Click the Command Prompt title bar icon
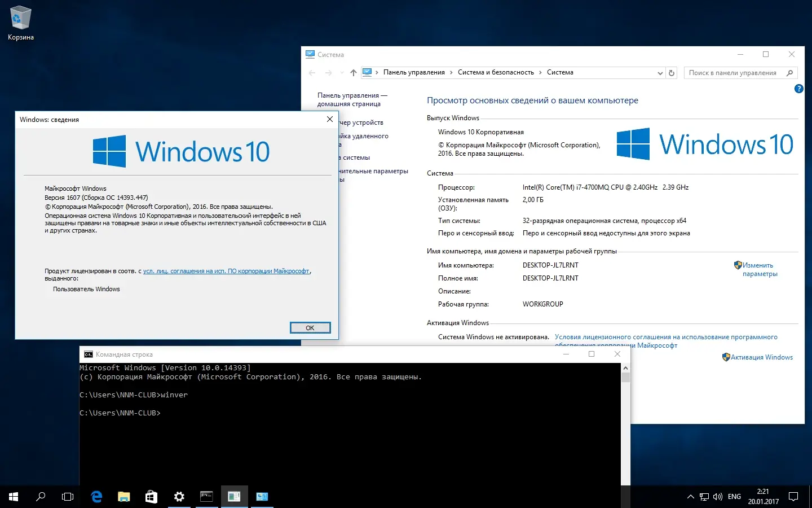 (89, 354)
